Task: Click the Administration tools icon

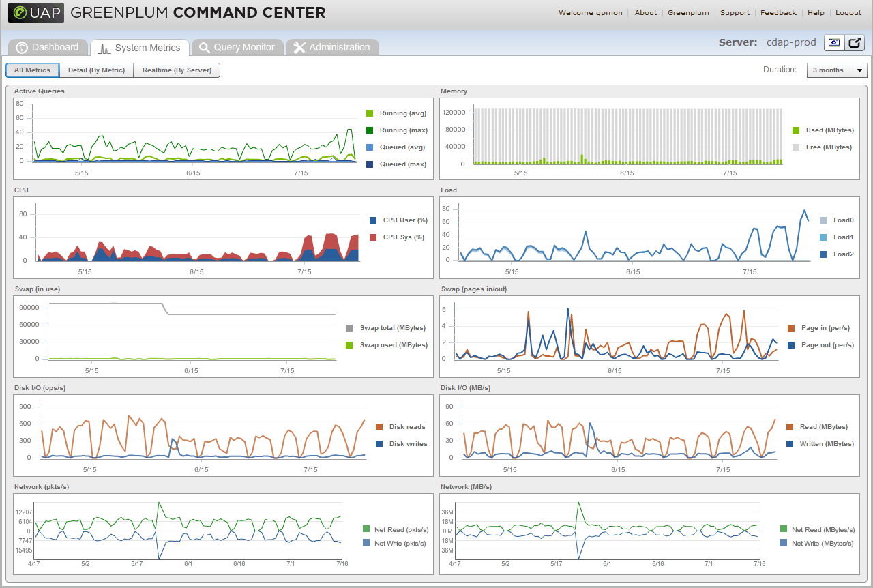Action: pos(299,48)
